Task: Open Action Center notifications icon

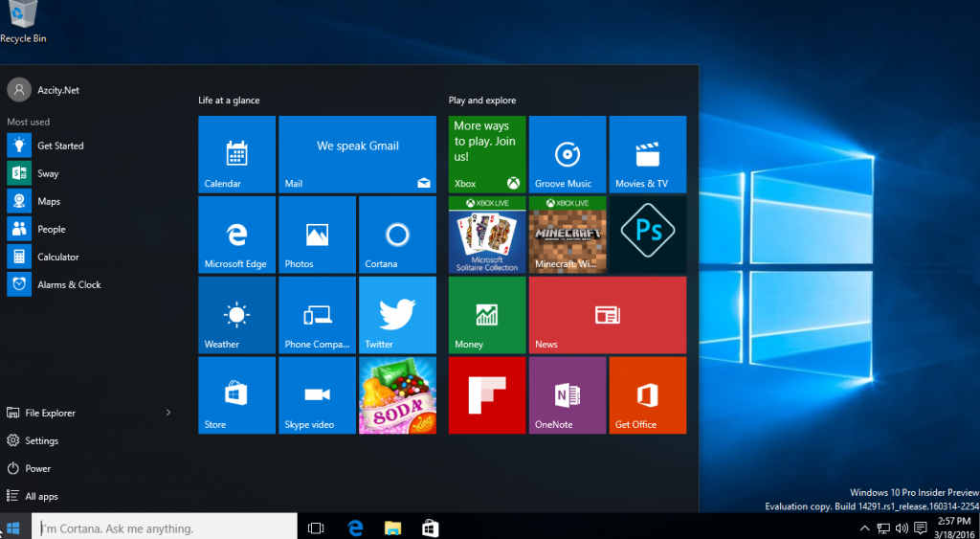Action: pyautogui.click(x=920, y=528)
